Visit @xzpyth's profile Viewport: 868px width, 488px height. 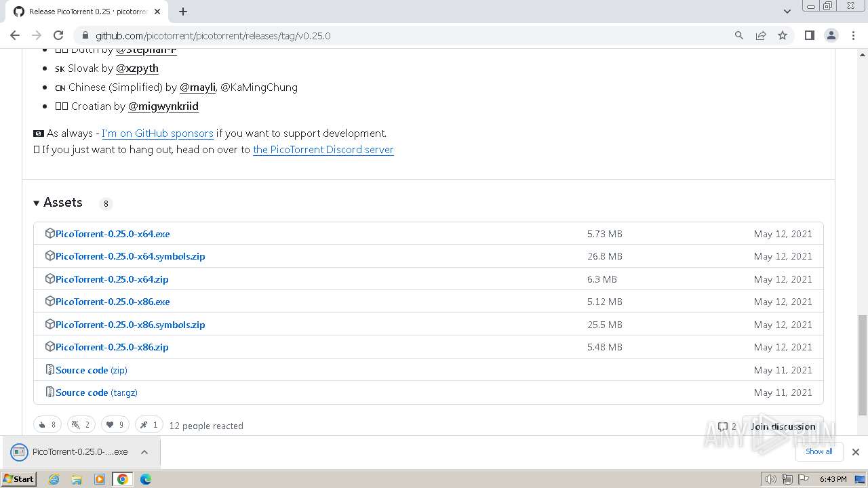click(x=137, y=68)
